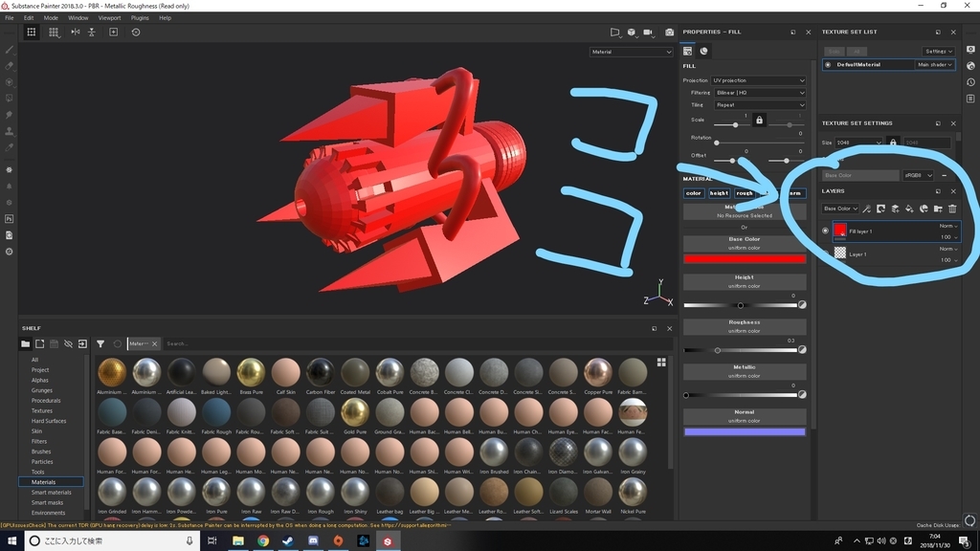Click the Solo button in Texture Set List
The width and height of the screenshot is (980, 551).
click(x=834, y=52)
